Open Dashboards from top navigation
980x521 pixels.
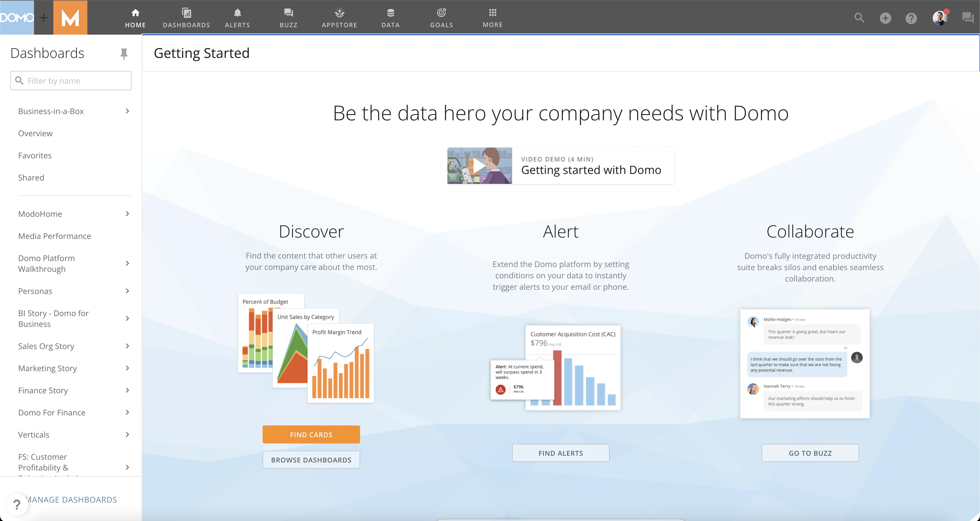click(x=186, y=18)
